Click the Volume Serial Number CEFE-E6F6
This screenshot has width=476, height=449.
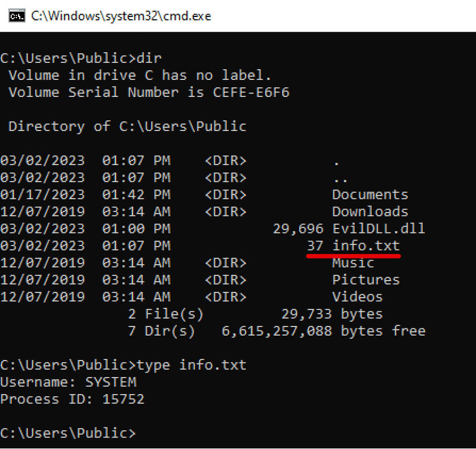tap(251, 92)
